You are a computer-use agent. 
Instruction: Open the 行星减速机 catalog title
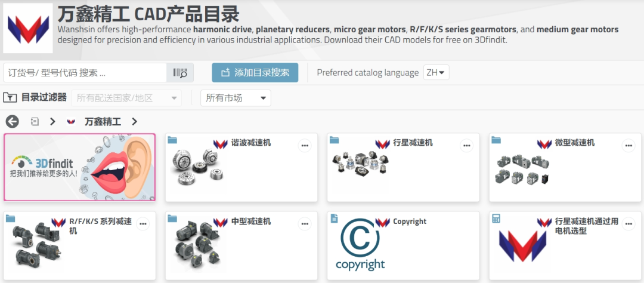[413, 143]
